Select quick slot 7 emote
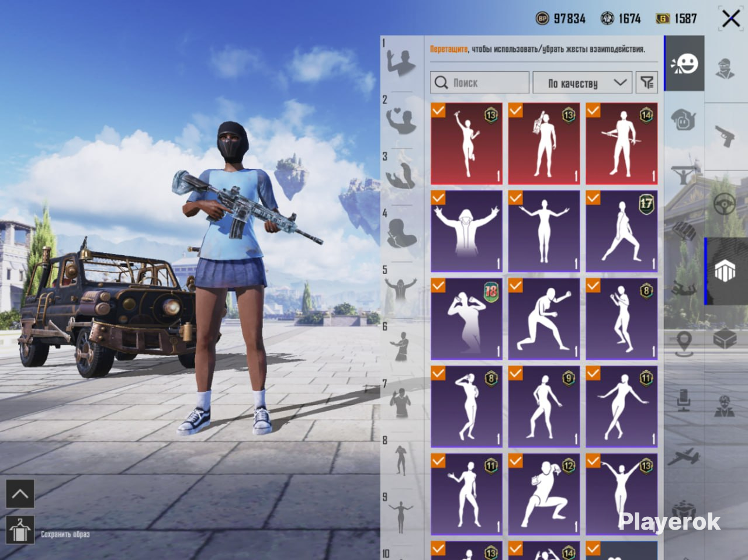The width and height of the screenshot is (748, 560). (401, 403)
